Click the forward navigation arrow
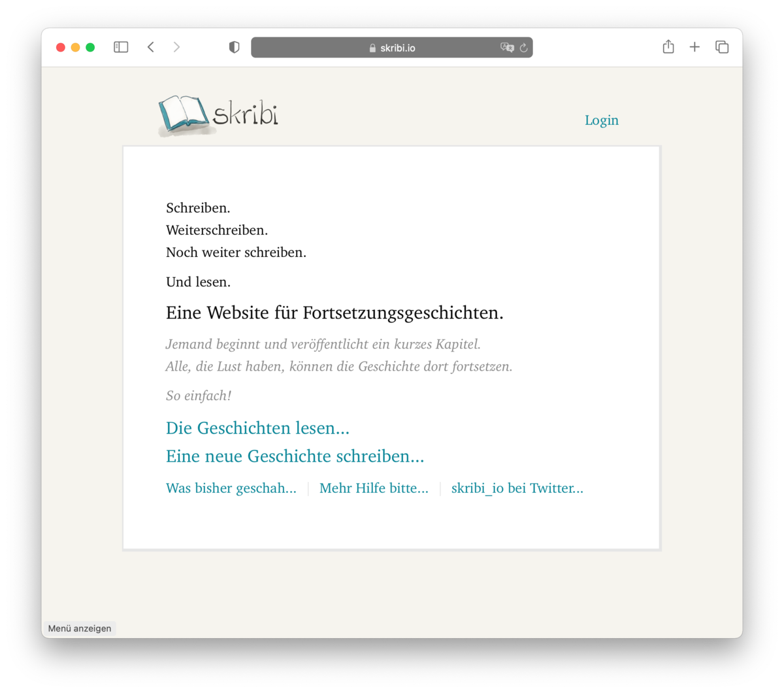Image resolution: width=784 pixels, height=693 pixels. pyautogui.click(x=176, y=47)
